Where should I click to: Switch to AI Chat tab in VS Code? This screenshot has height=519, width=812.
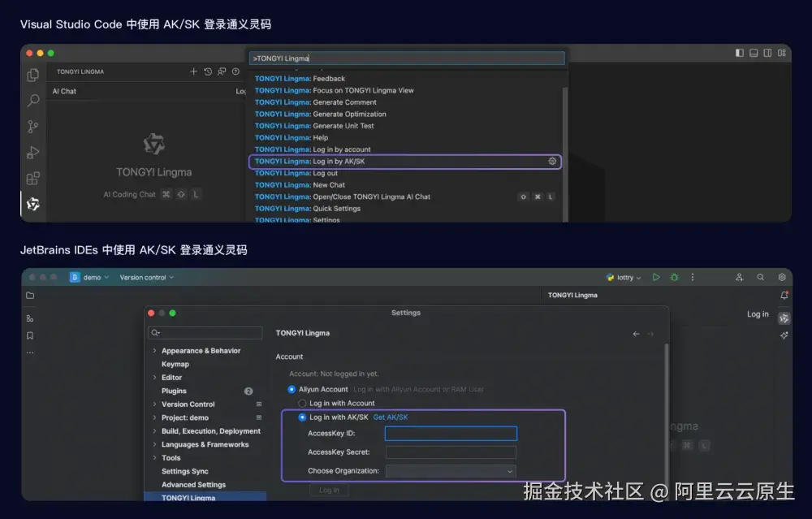[x=64, y=91]
